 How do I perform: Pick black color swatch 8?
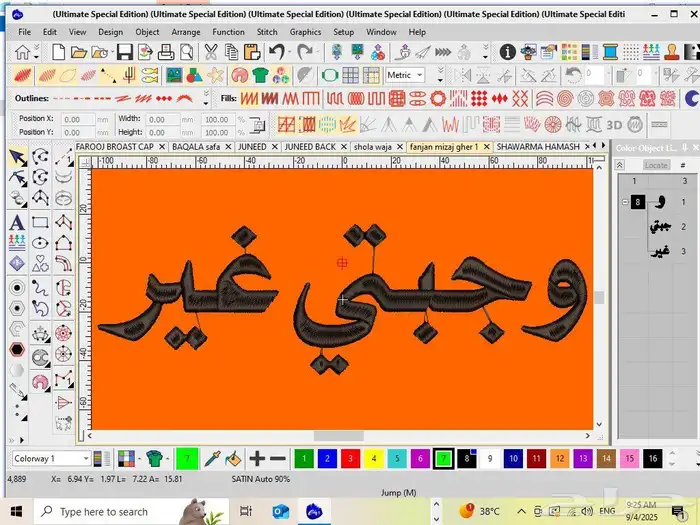467,458
